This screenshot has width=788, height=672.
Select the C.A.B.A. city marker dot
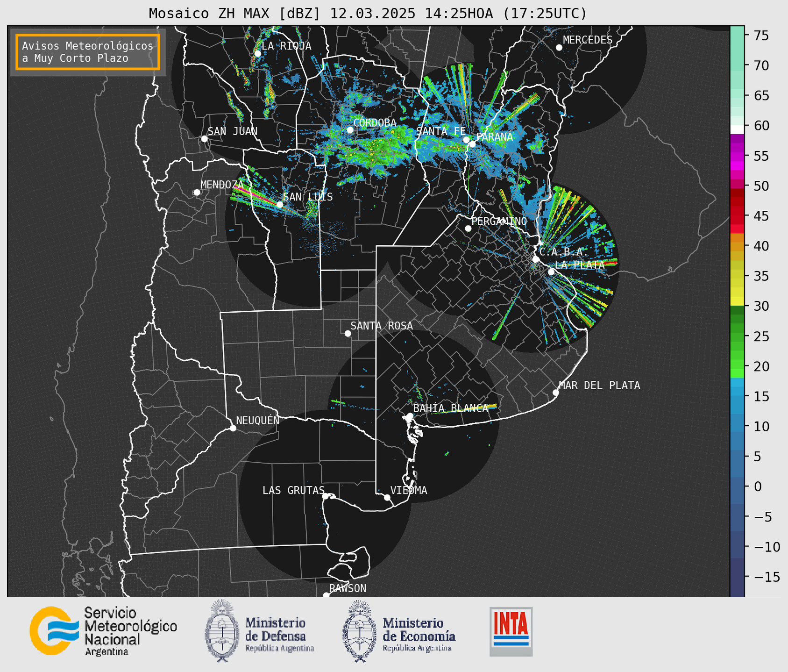coord(536,259)
